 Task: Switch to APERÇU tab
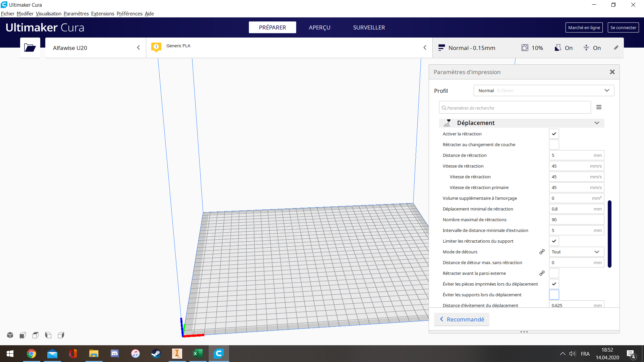[x=319, y=27]
